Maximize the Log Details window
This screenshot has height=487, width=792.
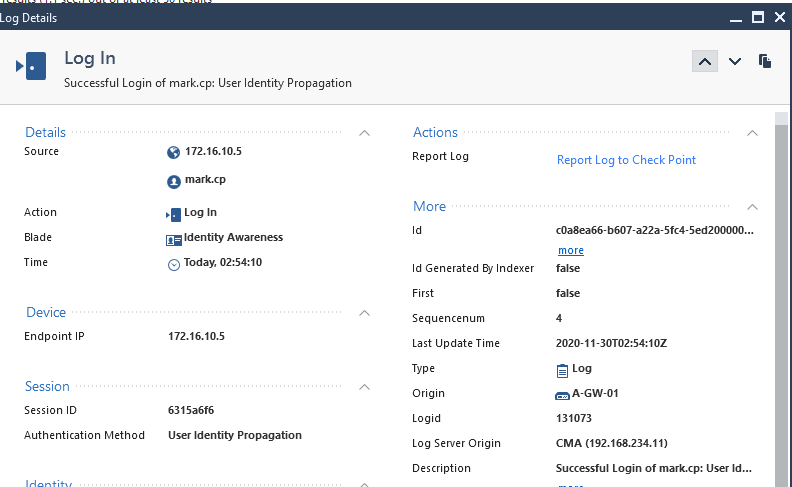(x=758, y=17)
